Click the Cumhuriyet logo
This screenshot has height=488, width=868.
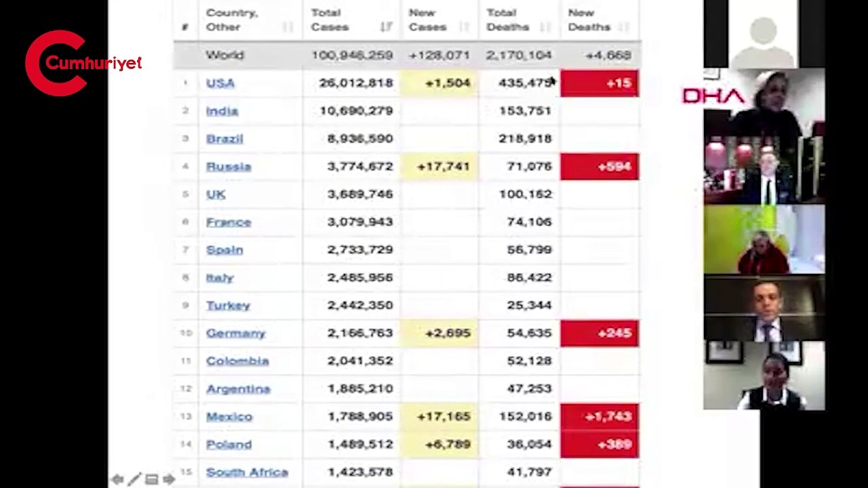click(x=83, y=63)
